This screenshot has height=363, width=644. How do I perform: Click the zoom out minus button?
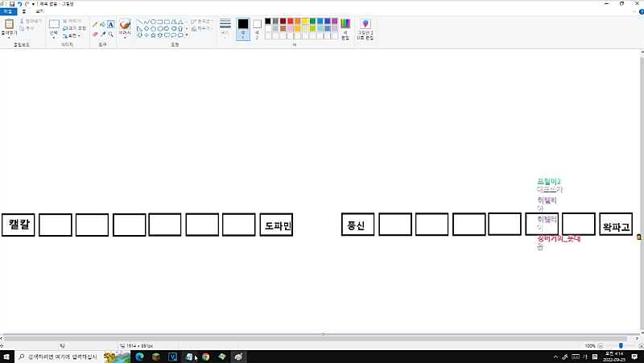[600, 346]
